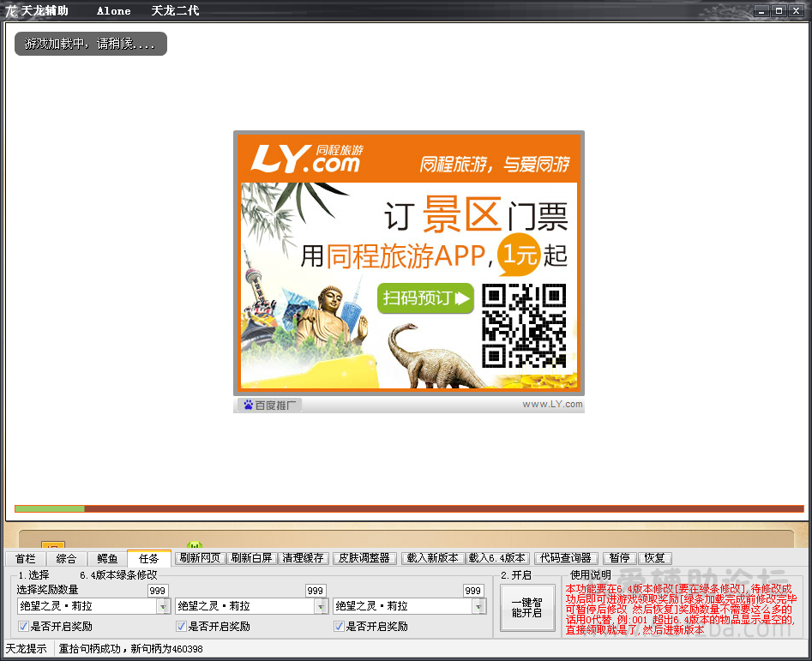This screenshot has height=661, width=812.
Task: Click the 选择奖励数量 label
Action: (47, 590)
